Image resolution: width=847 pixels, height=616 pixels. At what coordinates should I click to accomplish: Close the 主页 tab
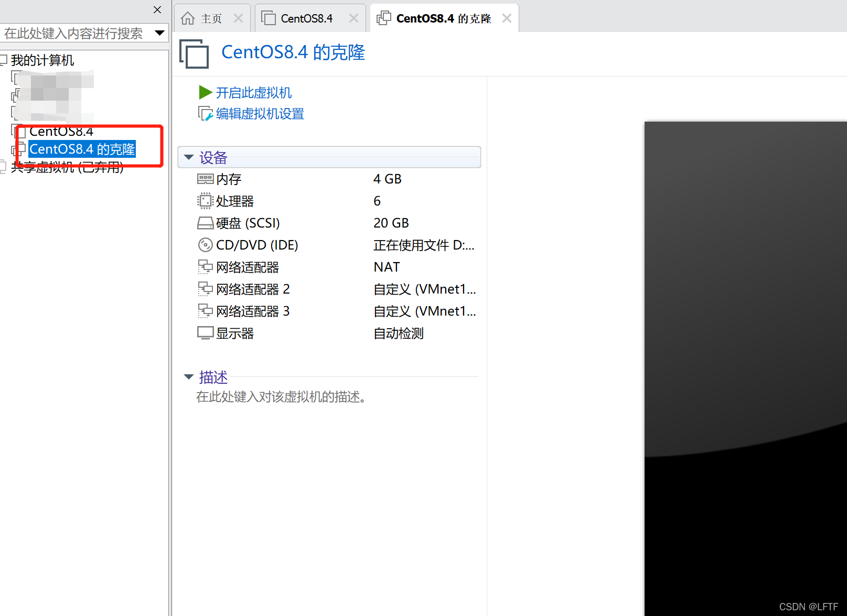(x=238, y=18)
